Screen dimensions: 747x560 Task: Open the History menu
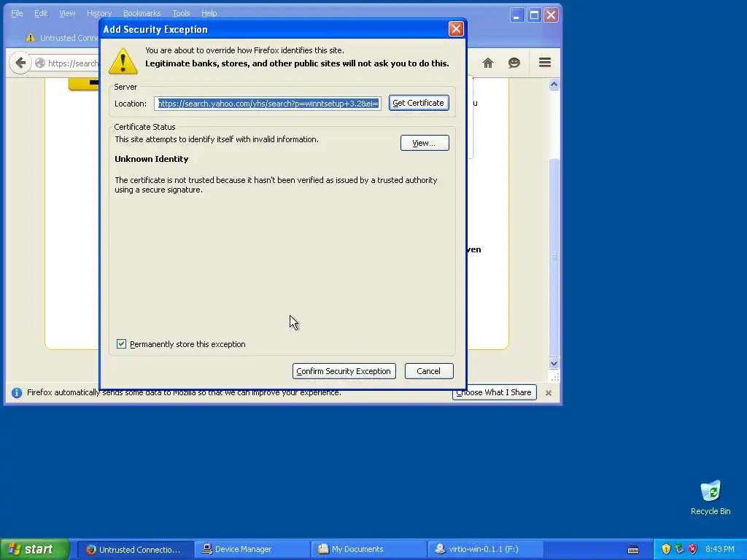(x=99, y=13)
